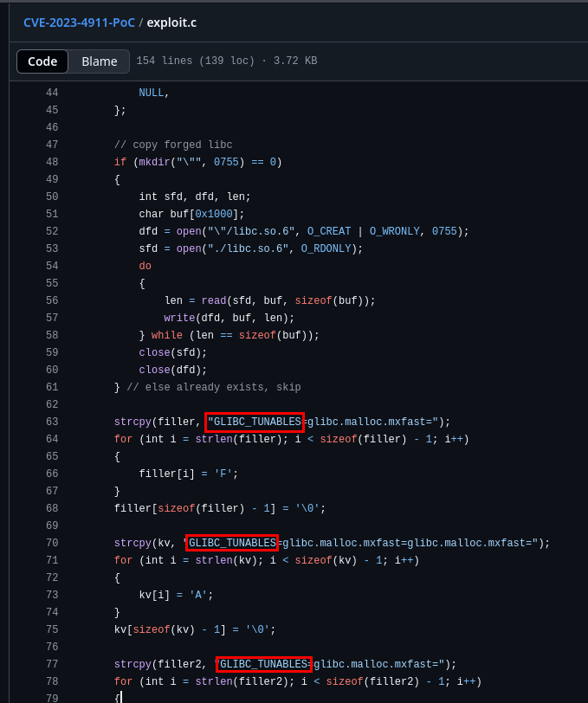Click the for loop on line 78
The width and height of the screenshot is (588, 703).
tap(298, 681)
